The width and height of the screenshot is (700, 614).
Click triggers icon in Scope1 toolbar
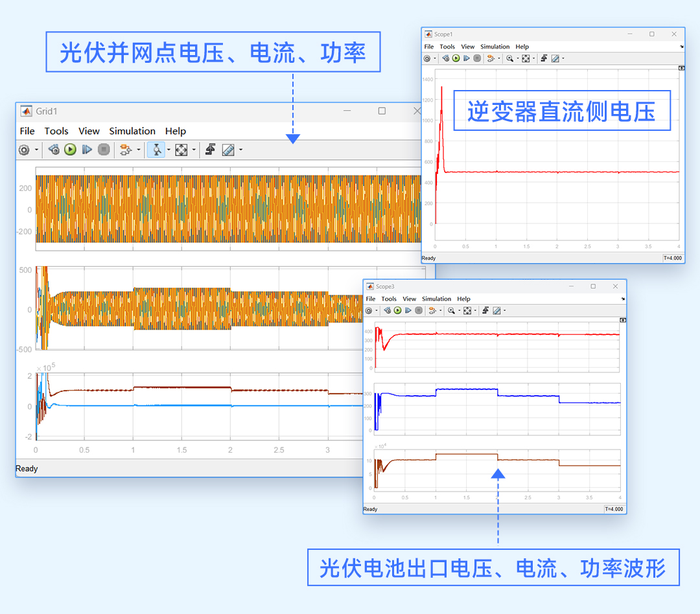click(x=544, y=58)
